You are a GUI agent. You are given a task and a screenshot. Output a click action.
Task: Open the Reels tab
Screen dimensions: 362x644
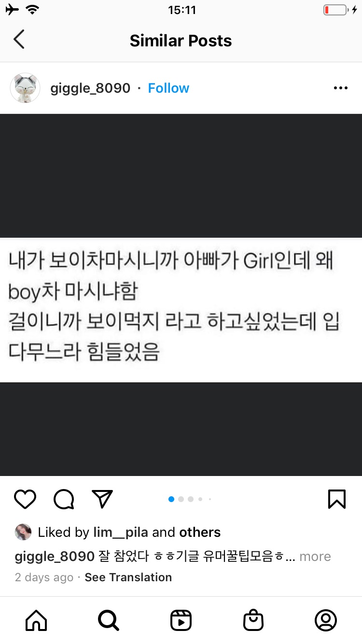point(181,620)
